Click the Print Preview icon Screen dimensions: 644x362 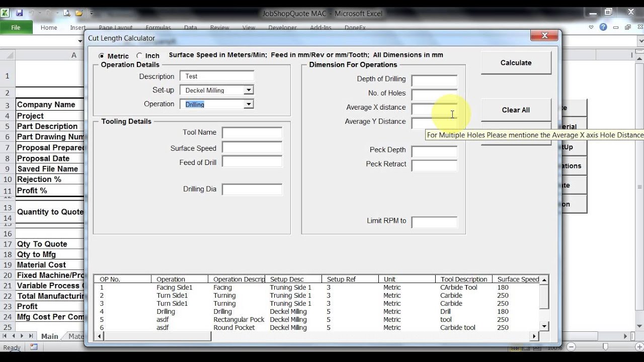pos(67,13)
